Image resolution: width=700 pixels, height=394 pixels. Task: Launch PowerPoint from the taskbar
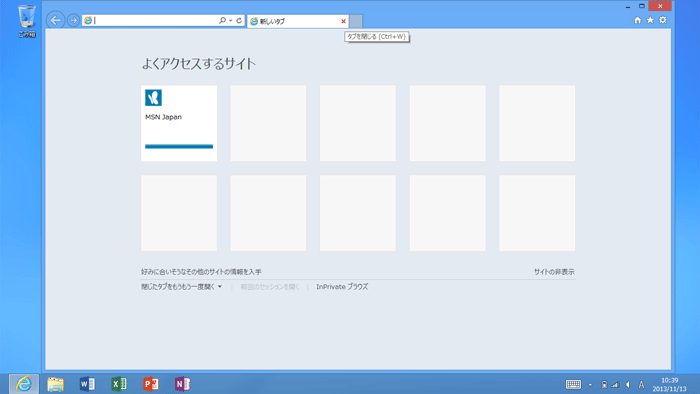tap(151, 384)
